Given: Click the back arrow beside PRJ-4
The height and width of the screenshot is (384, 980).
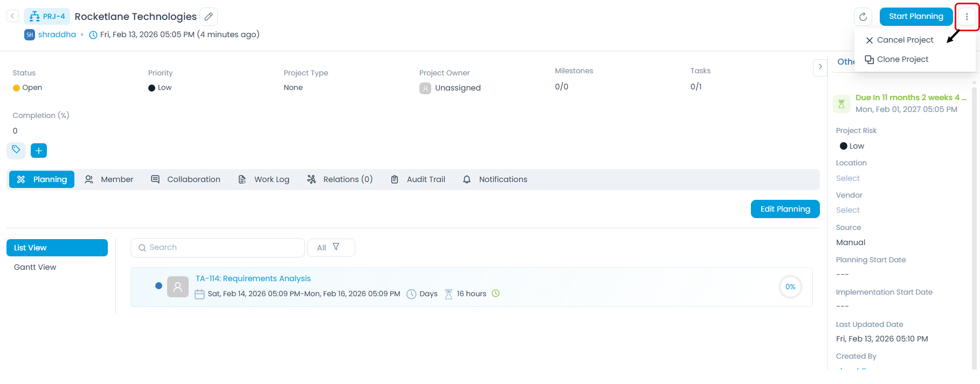Looking at the screenshot, I should pos(12,16).
